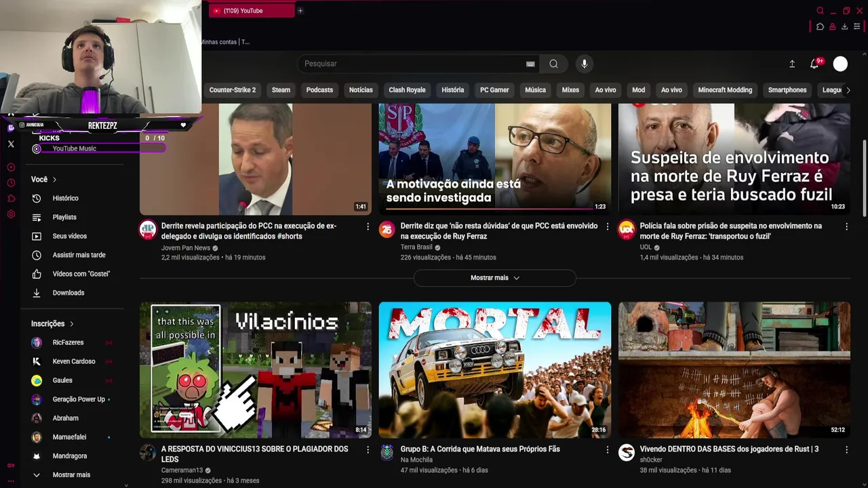
Task: Expand Mostrar mais under news shelf
Action: click(495, 278)
